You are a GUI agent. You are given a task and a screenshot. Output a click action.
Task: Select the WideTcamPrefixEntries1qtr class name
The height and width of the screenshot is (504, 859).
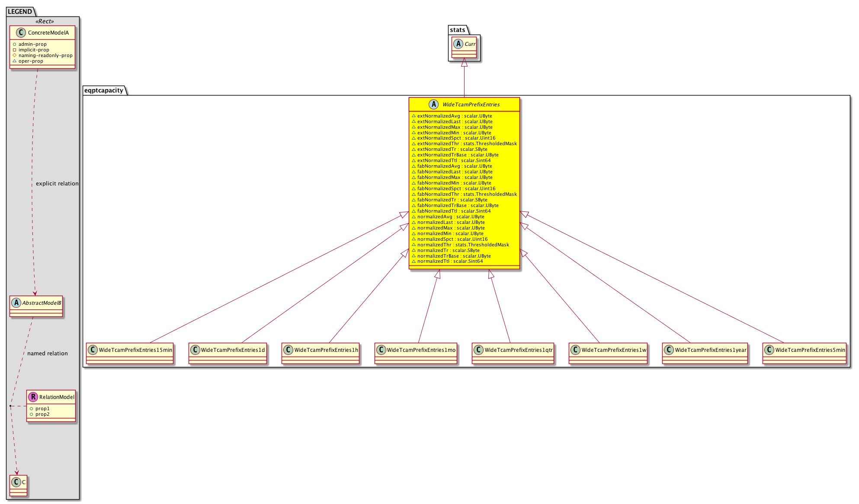pyautogui.click(x=519, y=350)
